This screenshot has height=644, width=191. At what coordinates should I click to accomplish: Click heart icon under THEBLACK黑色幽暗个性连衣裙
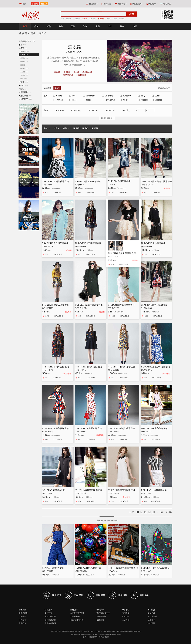pyautogui.click(x=142, y=193)
